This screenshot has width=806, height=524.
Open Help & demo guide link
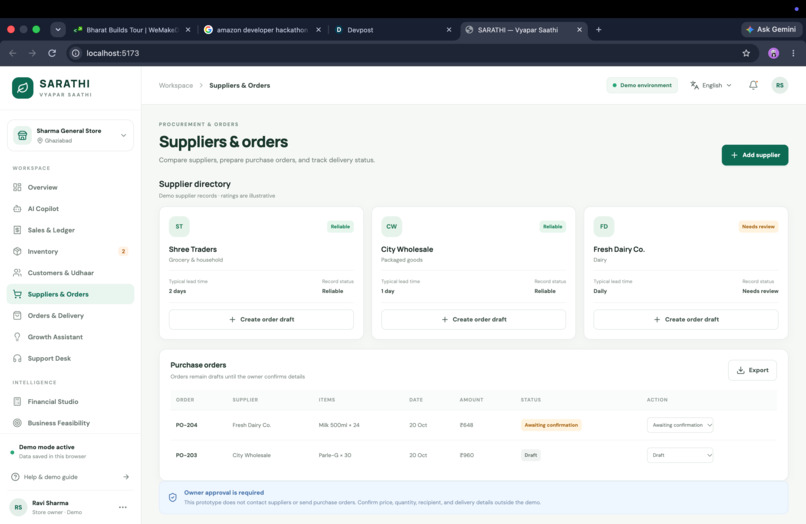click(x=70, y=477)
